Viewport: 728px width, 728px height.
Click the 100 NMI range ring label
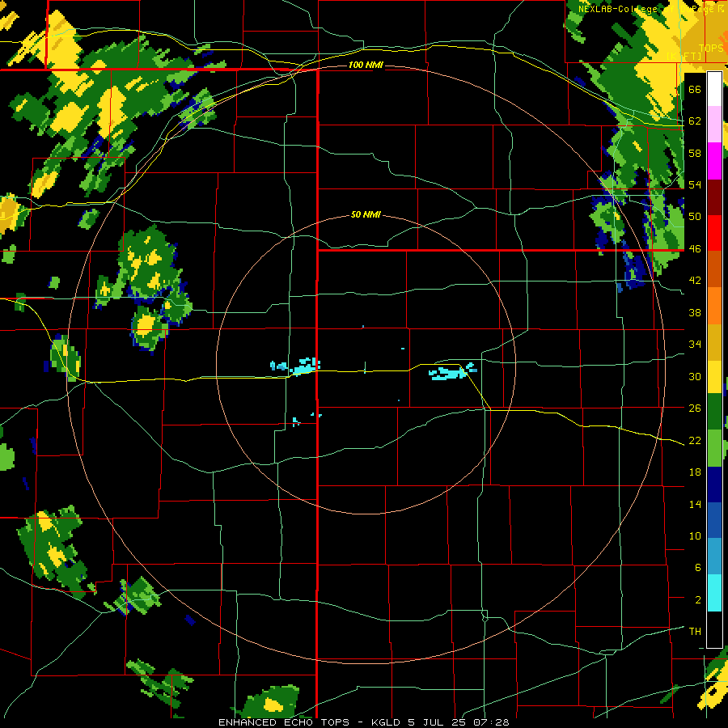[366, 65]
